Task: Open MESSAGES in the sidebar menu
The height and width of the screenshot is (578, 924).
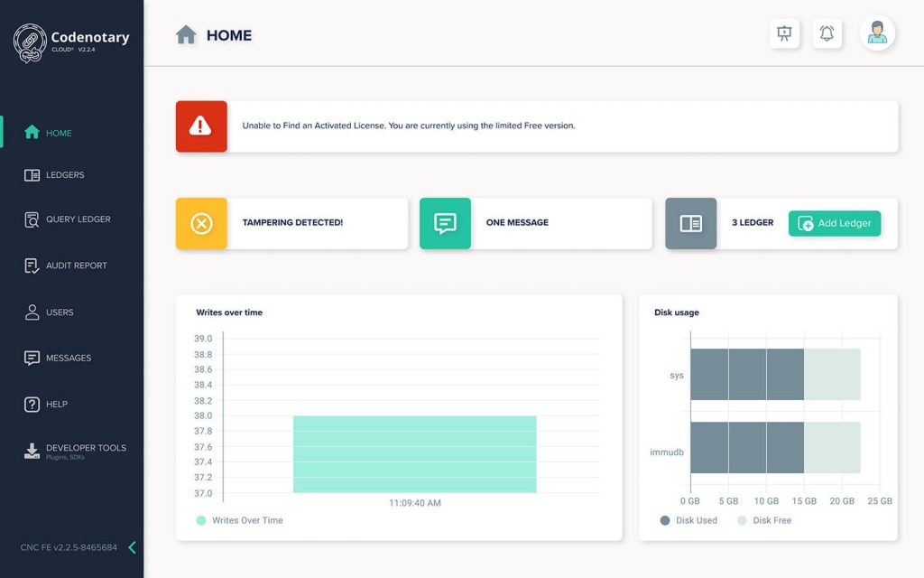Action: coord(69,358)
